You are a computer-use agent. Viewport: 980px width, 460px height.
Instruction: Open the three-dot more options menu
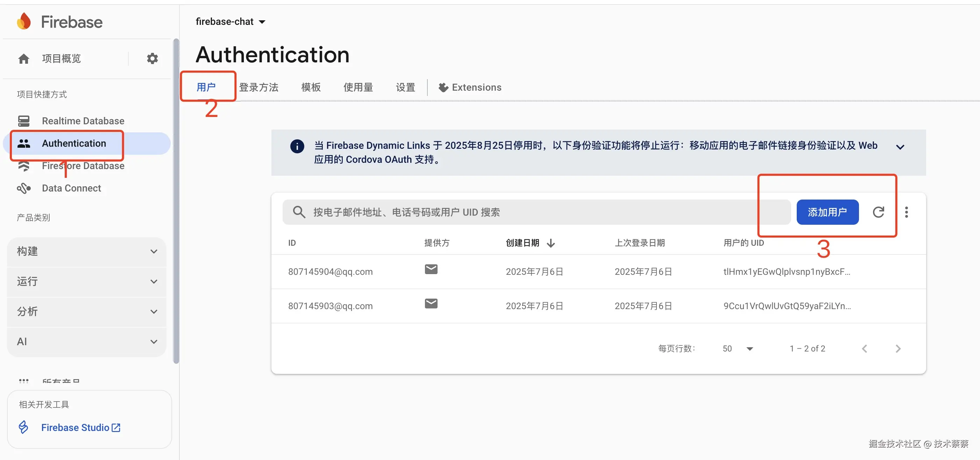coord(906,212)
